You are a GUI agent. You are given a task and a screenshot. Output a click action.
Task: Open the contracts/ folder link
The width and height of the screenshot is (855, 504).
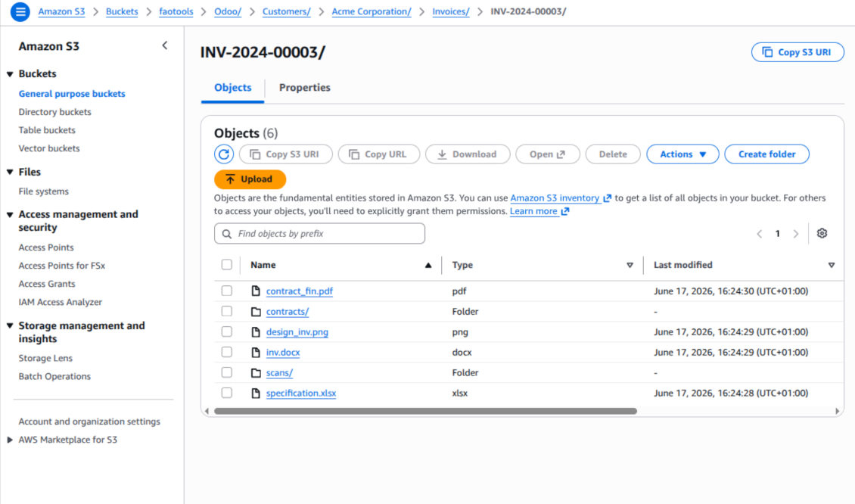tap(288, 312)
